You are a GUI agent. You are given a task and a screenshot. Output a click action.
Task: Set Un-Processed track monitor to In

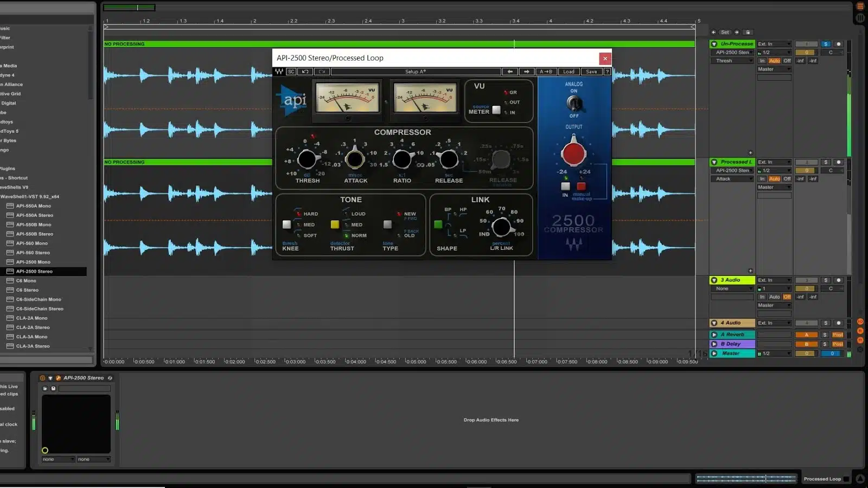(x=762, y=61)
